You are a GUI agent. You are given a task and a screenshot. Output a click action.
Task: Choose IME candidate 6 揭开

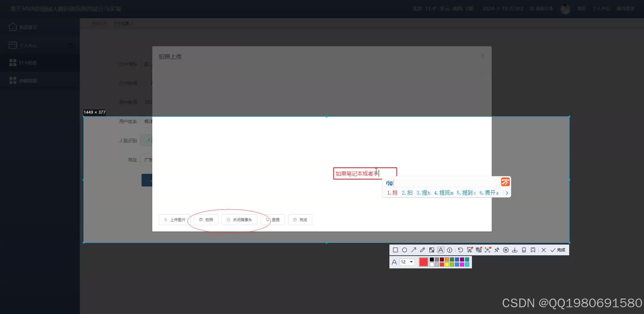489,193
